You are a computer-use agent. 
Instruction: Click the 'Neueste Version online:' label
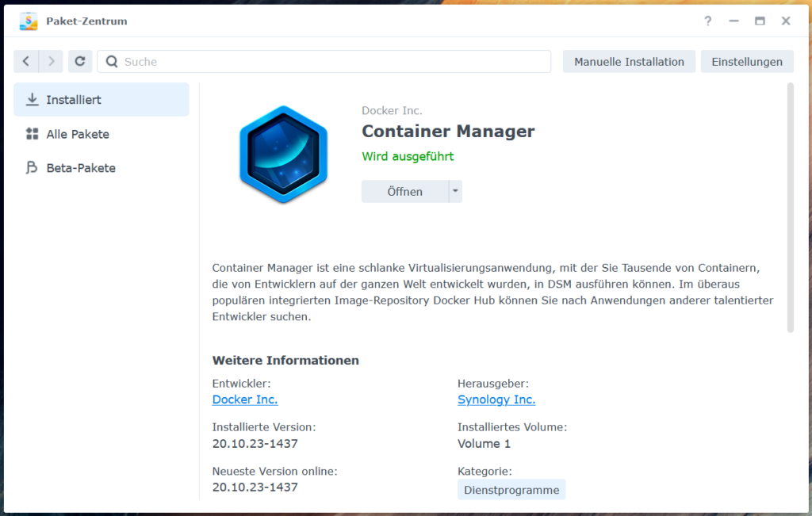274,471
